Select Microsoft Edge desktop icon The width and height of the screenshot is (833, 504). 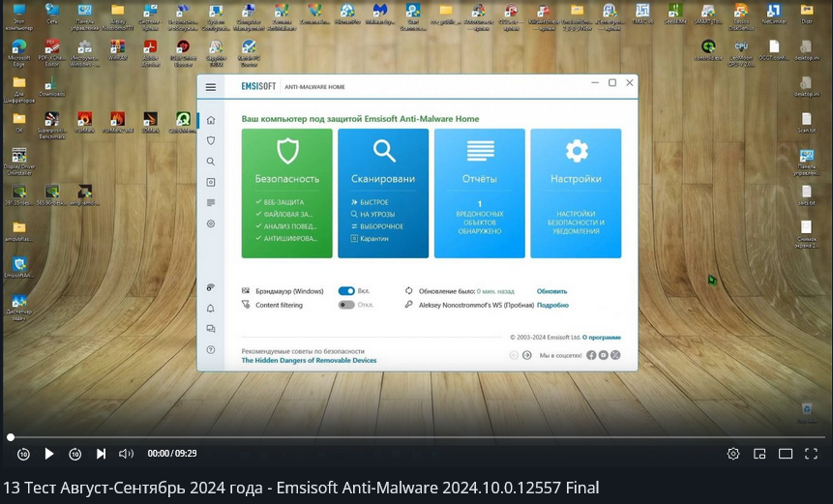[x=18, y=53]
